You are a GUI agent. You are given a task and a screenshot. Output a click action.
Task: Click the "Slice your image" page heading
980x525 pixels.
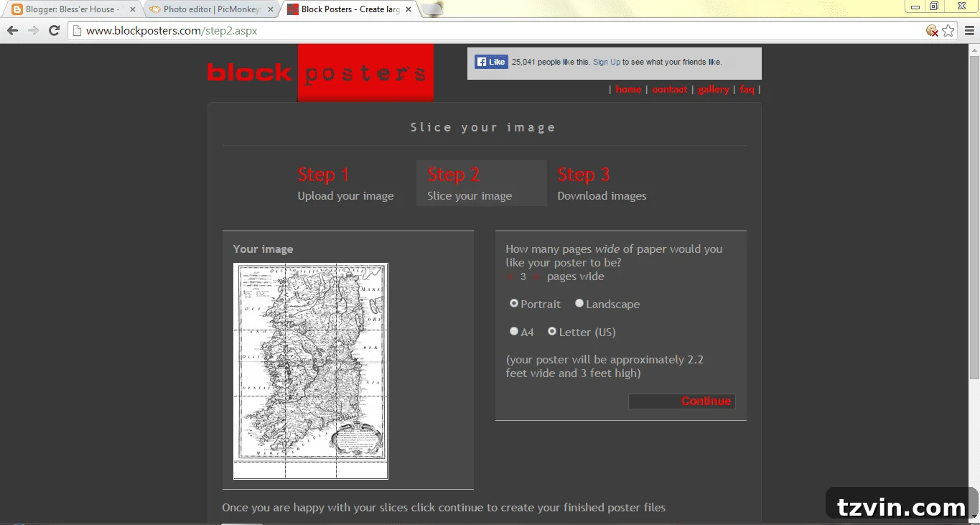tap(483, 128)
